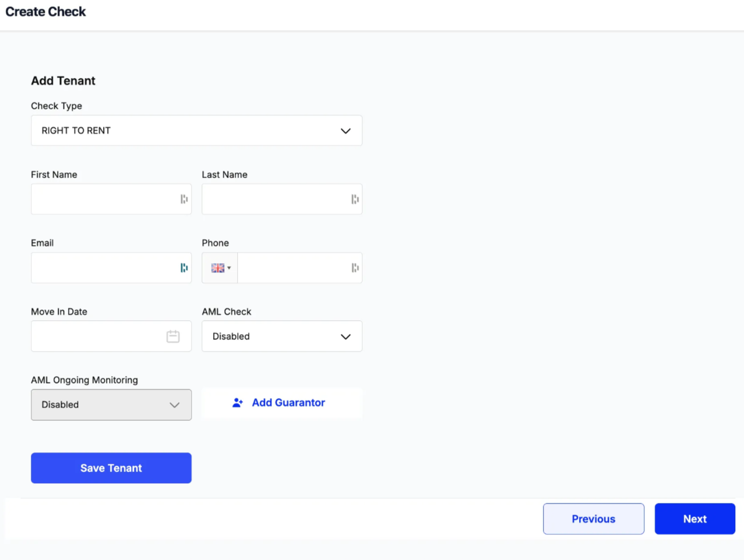Click the Move In Date field
The width and height of the screenshot is (744, 560).
coord(96,336)
